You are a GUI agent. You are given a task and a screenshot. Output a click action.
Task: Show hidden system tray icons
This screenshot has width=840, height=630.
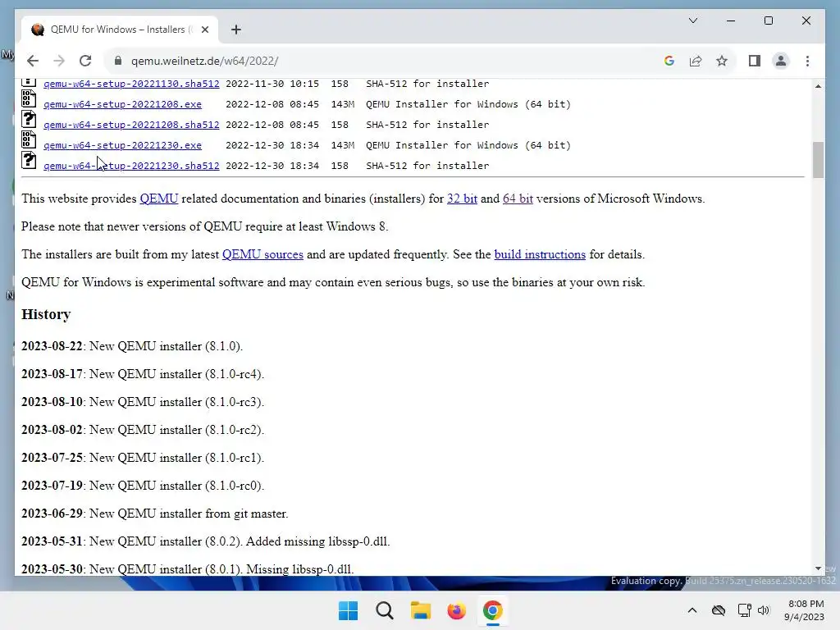[692, 610]
